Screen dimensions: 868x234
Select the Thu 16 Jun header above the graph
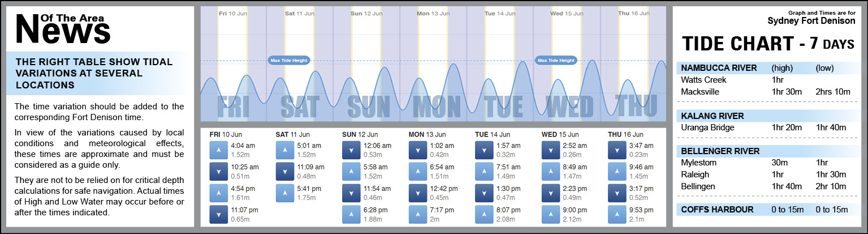(632, 13)
